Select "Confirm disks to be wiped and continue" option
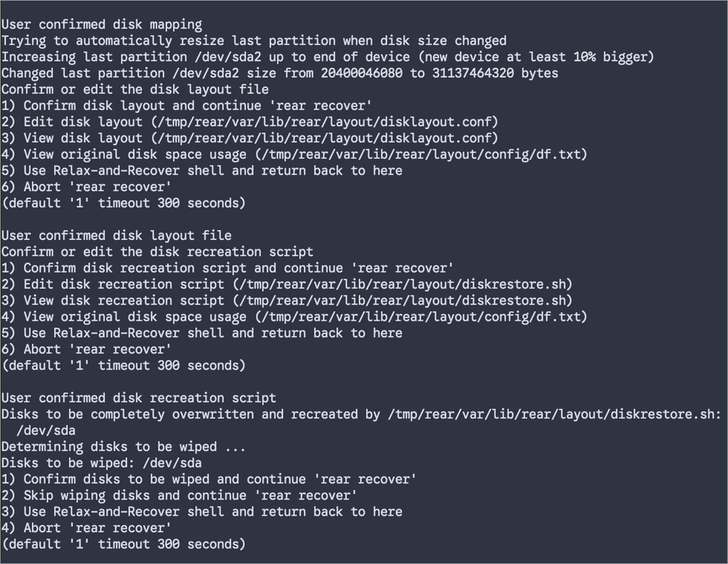Viewport: 728px width, 564px height. 209,479
